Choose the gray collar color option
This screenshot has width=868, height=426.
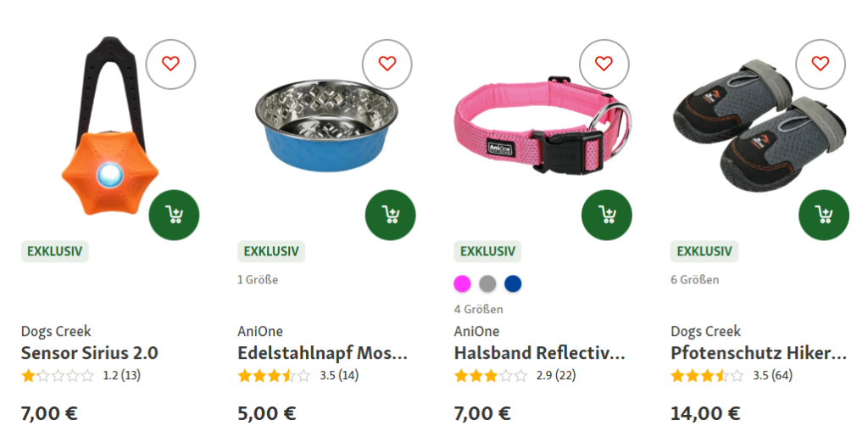487,283
